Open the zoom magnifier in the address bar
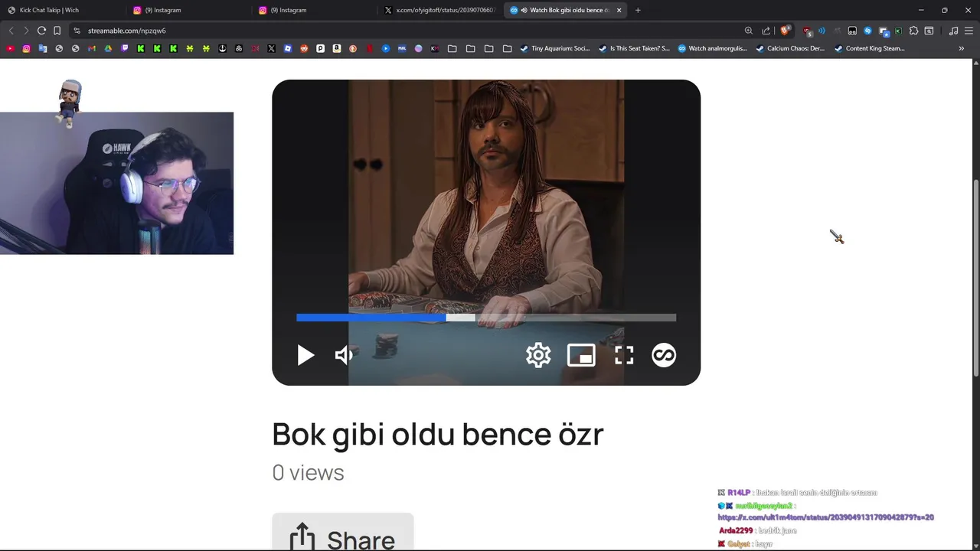This screenshot has height=551, width=980. (749, 31)
